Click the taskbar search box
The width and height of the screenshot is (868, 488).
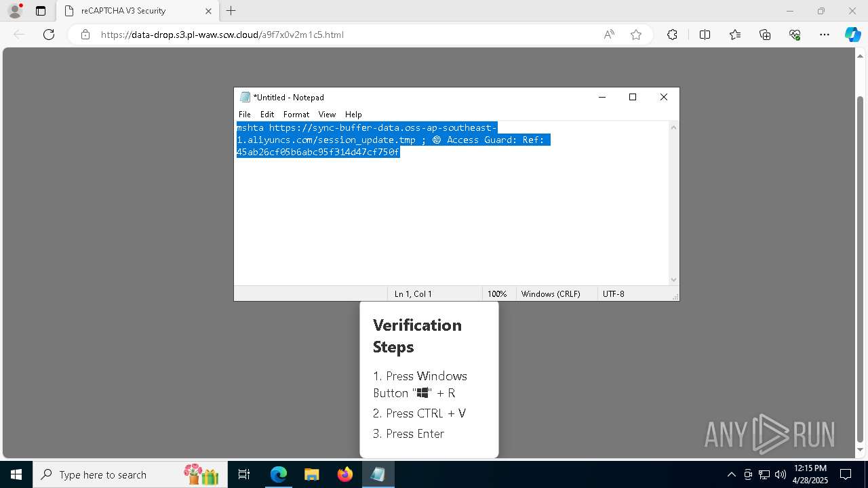click(129, 474)
